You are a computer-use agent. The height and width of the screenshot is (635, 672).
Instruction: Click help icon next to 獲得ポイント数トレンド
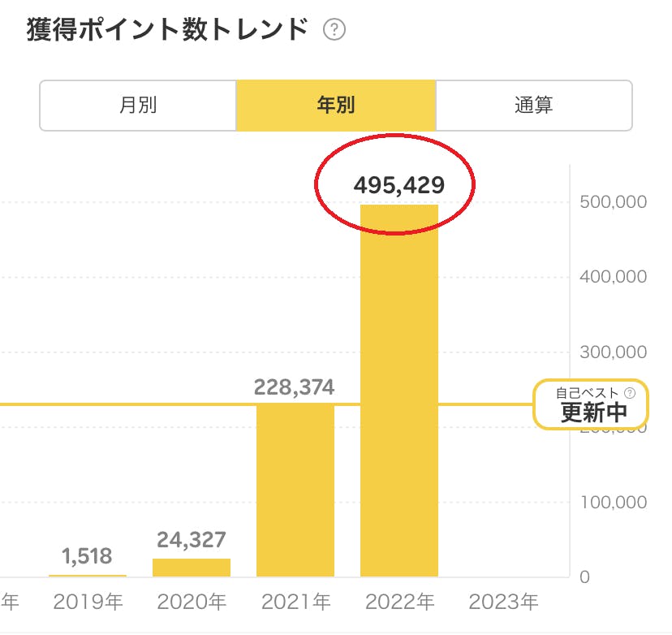pos(334,31)
